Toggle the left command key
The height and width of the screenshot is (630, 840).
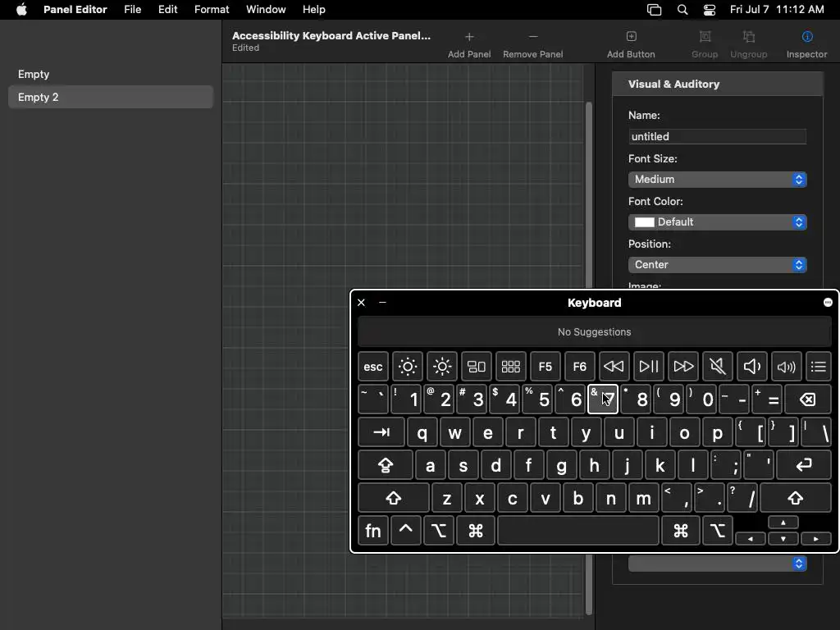click(x=476, y=531)
